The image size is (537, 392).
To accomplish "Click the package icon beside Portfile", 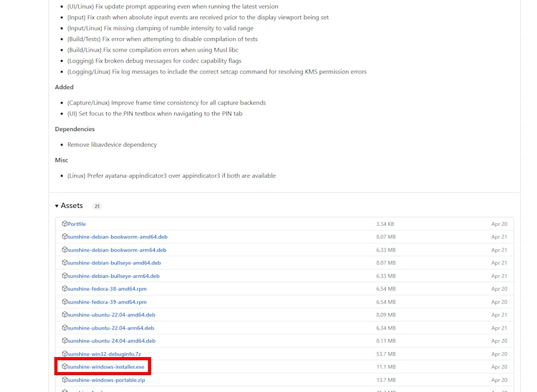I will pos(64,223).
